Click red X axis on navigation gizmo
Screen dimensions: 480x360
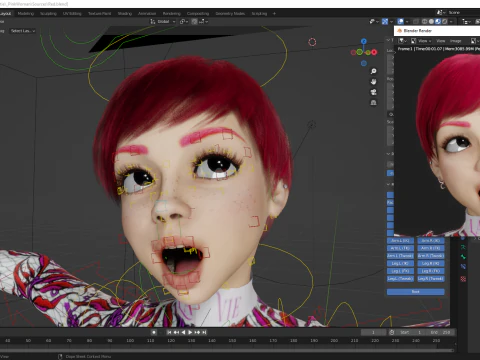pyautogui.click(x=374, y=52)
